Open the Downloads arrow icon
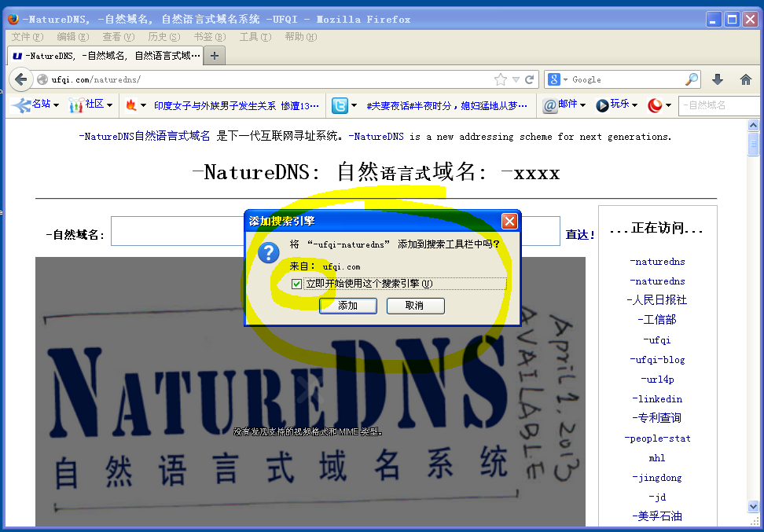Viewport: 764px width, 532px height. 718,79
